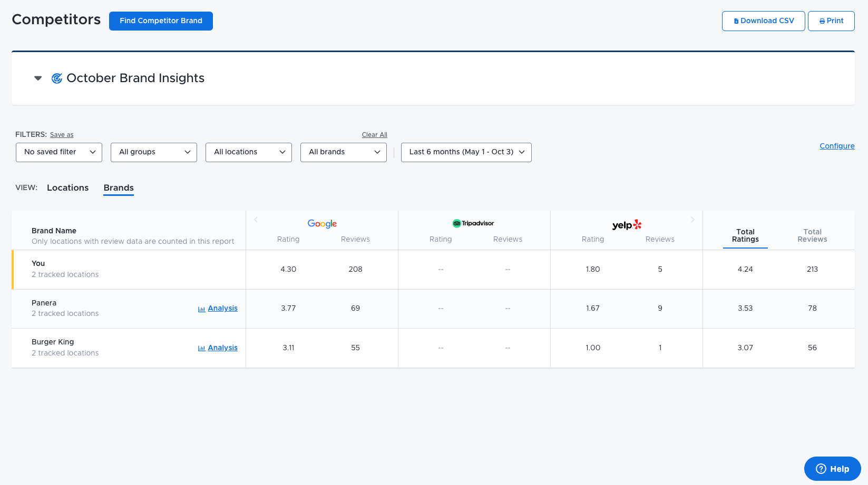
Task: Expand the All locations dropdown
Action: (x=249, y=152)
